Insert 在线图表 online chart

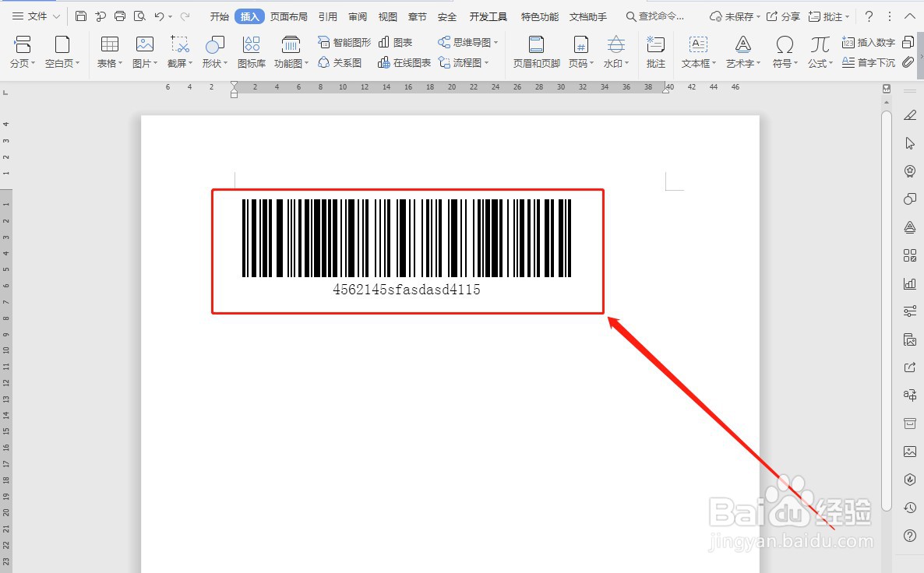404,62
